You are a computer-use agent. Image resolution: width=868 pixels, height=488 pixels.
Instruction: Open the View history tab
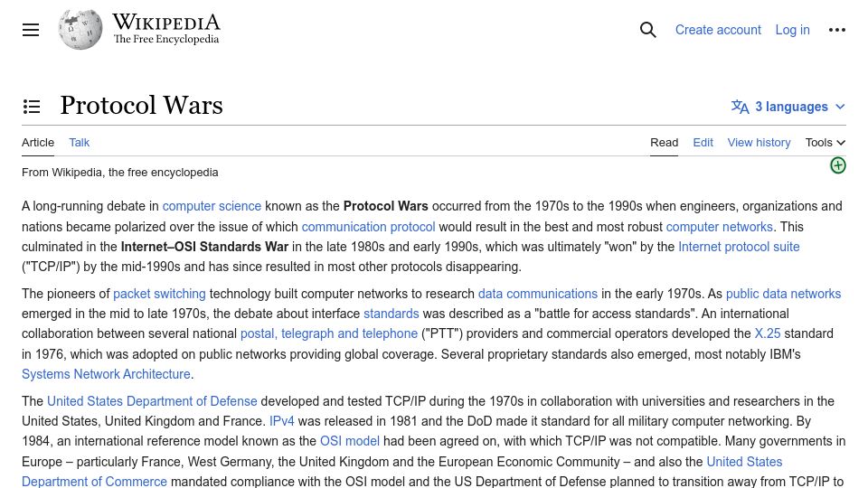point(759,142)
